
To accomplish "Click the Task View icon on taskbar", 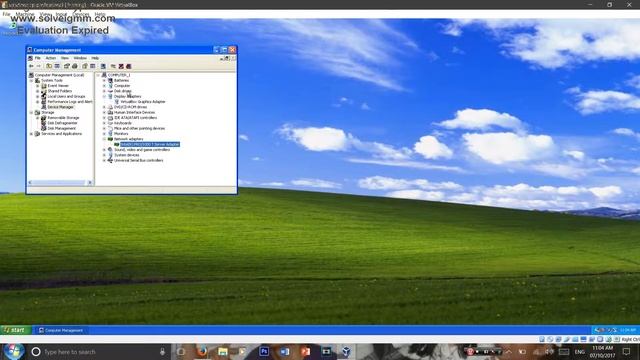I will click(181, 351).
